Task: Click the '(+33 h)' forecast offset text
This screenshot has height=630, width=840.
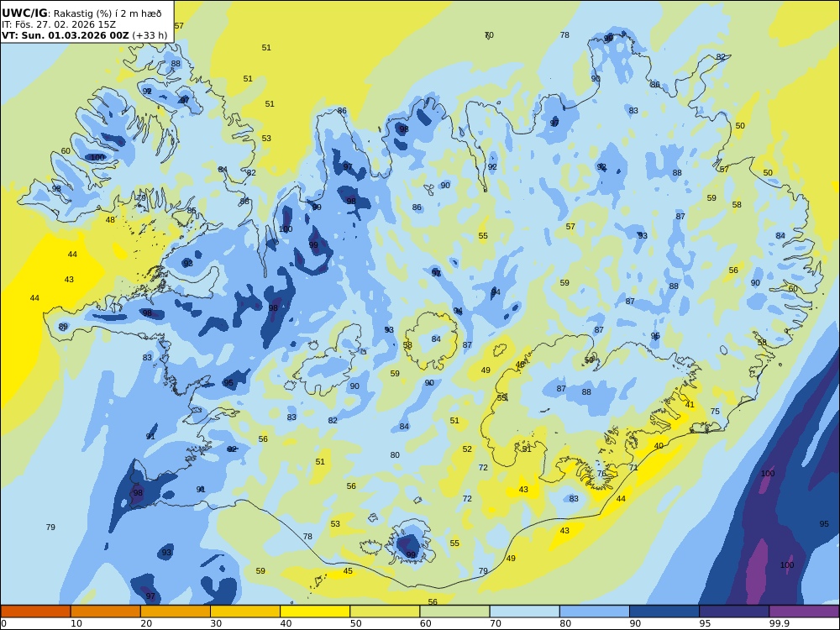Action: [x=150, y=35]
